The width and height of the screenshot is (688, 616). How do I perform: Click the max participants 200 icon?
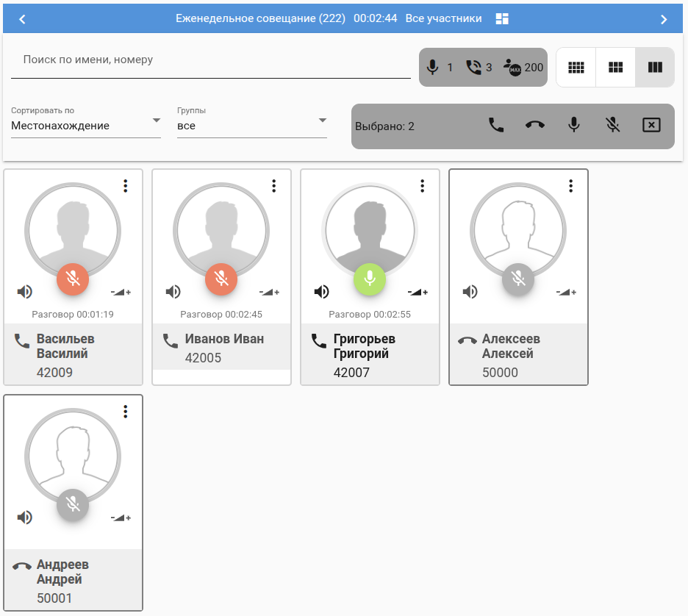512,67
